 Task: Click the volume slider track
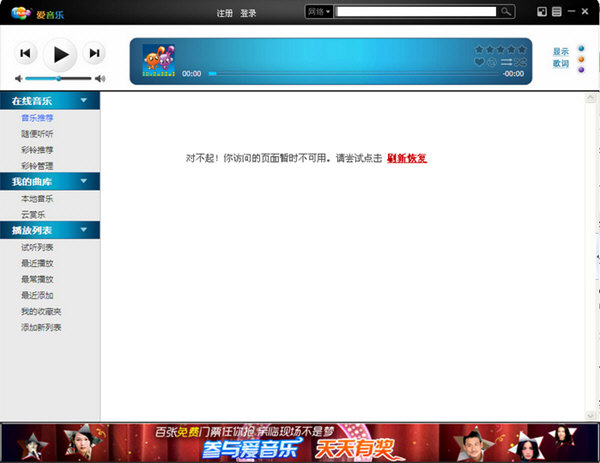[x=58, y=78]
